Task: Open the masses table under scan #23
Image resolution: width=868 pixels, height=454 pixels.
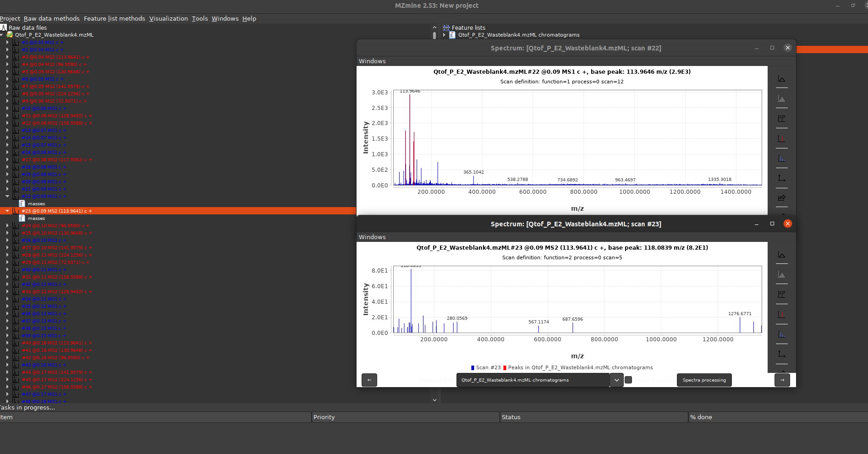Action: coord(36,218)
